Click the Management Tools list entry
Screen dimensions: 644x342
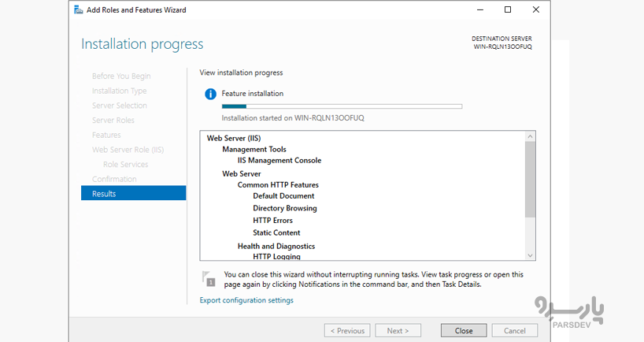tap(254, 149)
